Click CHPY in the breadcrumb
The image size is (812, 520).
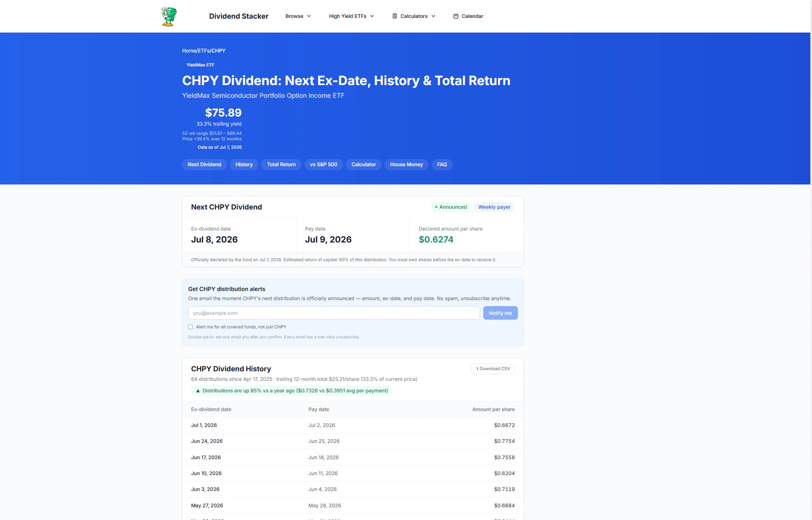coord(218,51)
